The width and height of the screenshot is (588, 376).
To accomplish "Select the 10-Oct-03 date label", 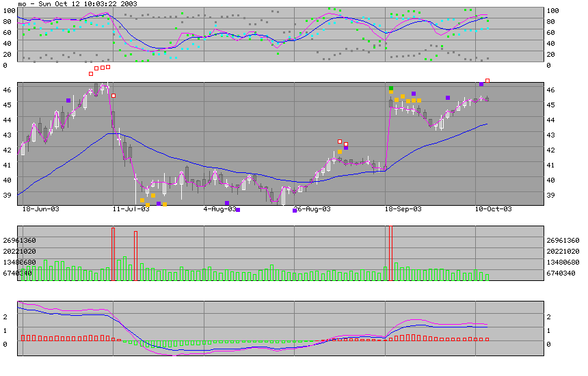I will click(494, 209).
